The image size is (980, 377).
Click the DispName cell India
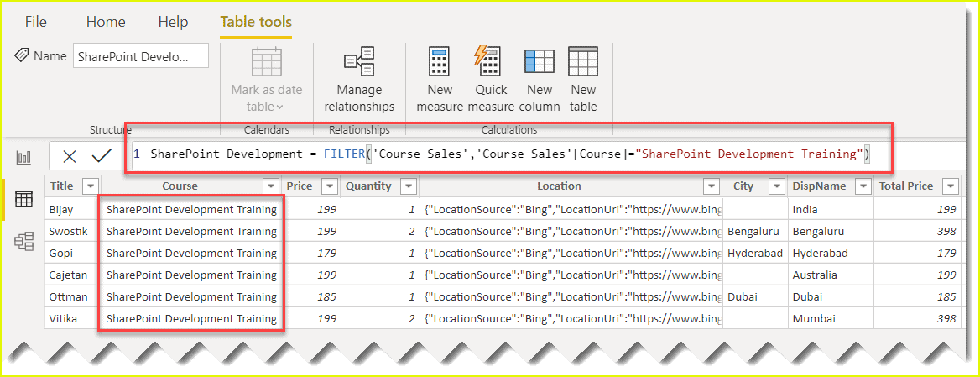click(x=831, y=209)
